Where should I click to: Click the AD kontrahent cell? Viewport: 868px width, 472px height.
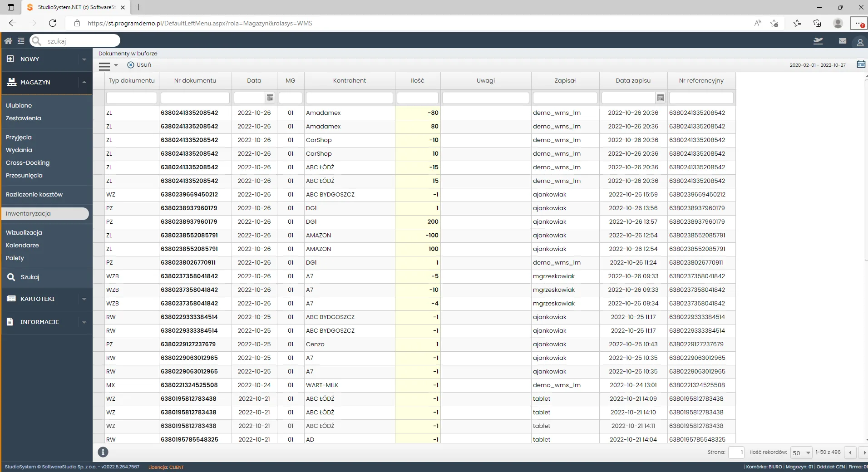pos(350,439)
